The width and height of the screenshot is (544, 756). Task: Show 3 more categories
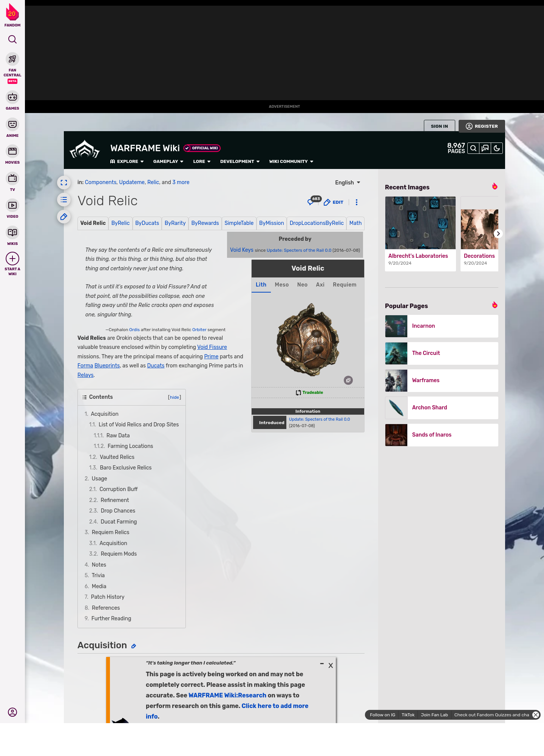pyautogui.click(x=181, y=182)
